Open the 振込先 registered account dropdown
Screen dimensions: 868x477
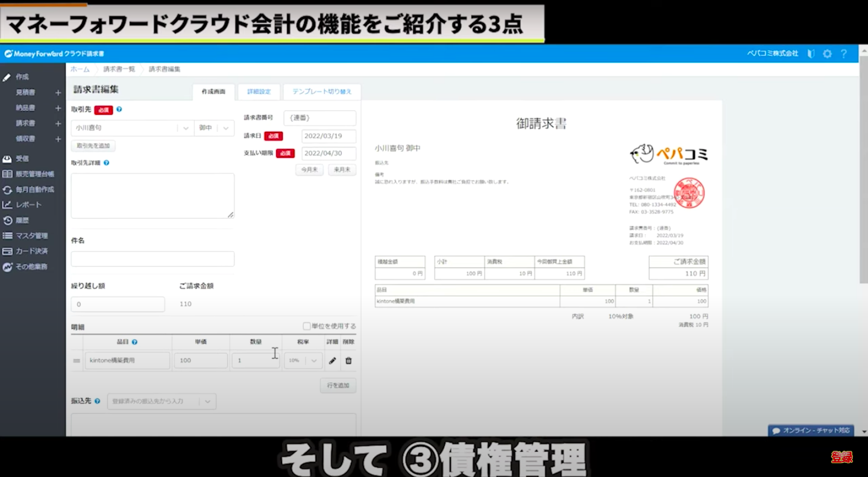coord(162,401)
